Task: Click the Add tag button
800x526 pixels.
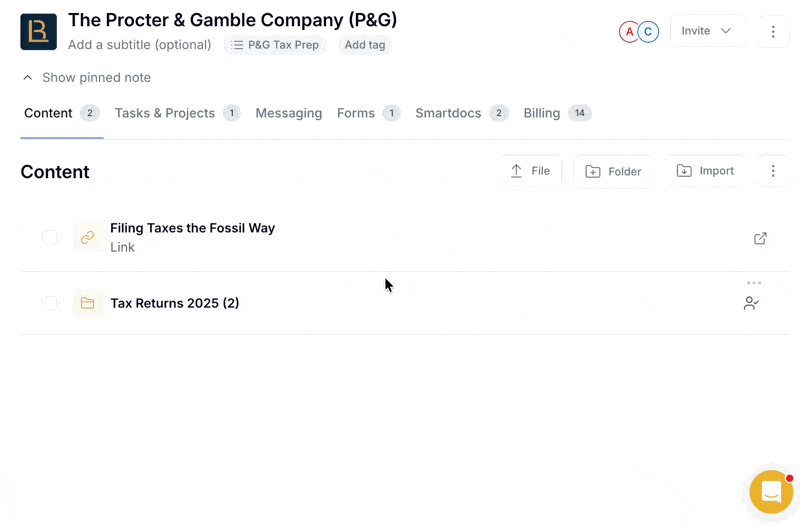Action: 365,45
